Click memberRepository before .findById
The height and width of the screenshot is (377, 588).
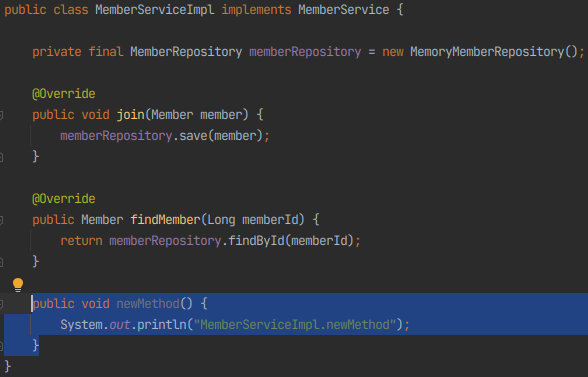[x=165, y=241]
